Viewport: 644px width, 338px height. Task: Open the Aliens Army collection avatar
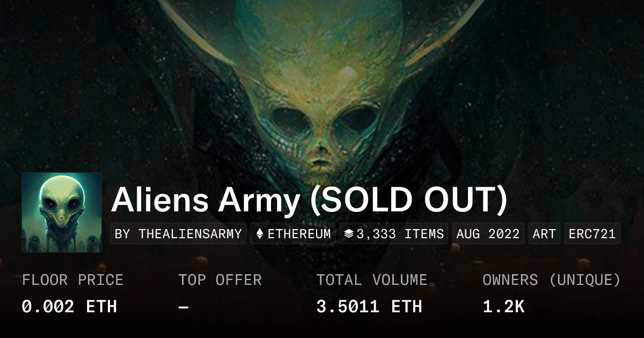[62, 212]
